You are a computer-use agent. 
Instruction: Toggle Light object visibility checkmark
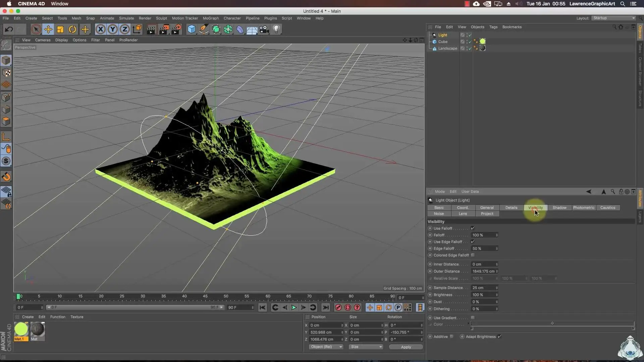point(470,35)
